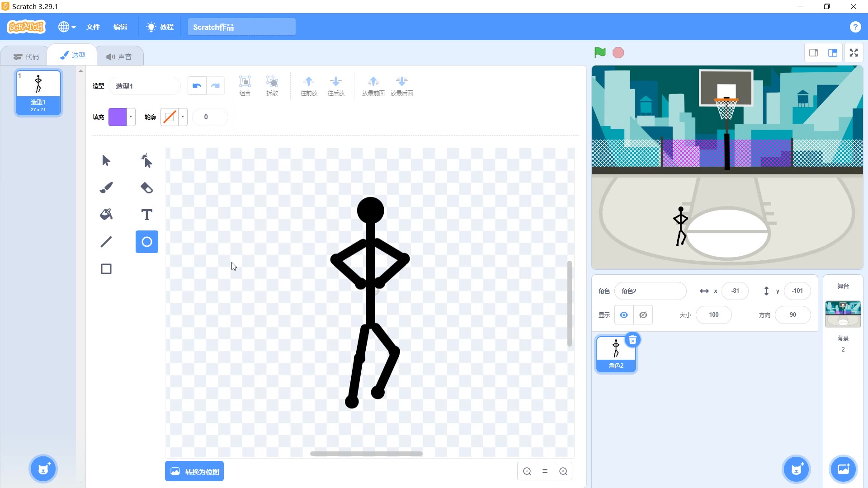This screenshot has height=488, width=868.
Task: Select the Eraser tool
Action: point(146,188)
